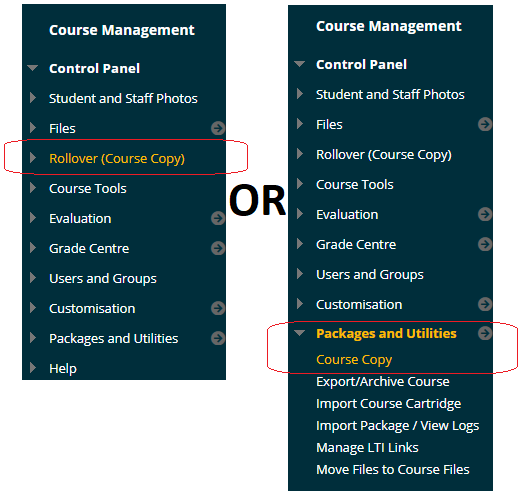
Task: Click the arrow icon beside Files in right panel
Action: (x=485, y=124)
